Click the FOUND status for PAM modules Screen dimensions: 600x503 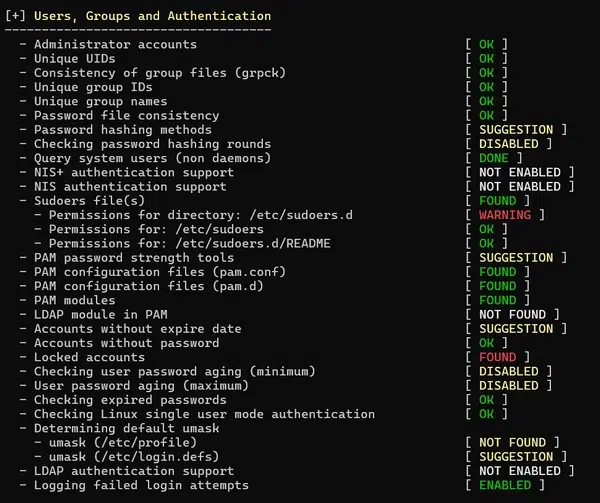pyautogui.click(x=497, y=300)
